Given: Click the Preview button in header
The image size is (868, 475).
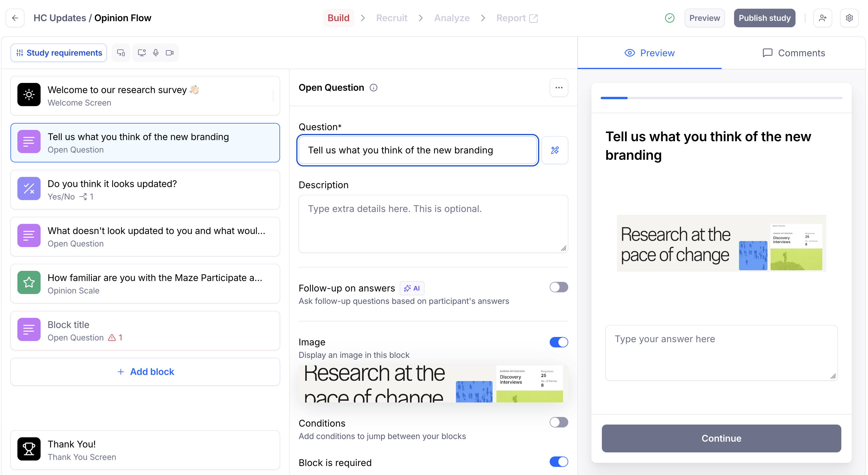Looking at the screenshot, I should [704, 18].
